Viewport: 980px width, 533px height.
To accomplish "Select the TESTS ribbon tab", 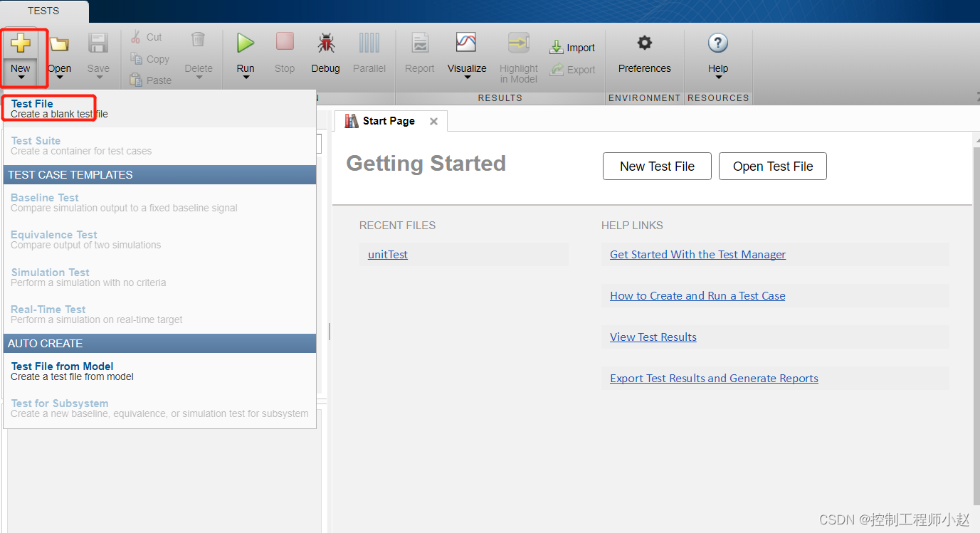I will [x=43, y=11].
